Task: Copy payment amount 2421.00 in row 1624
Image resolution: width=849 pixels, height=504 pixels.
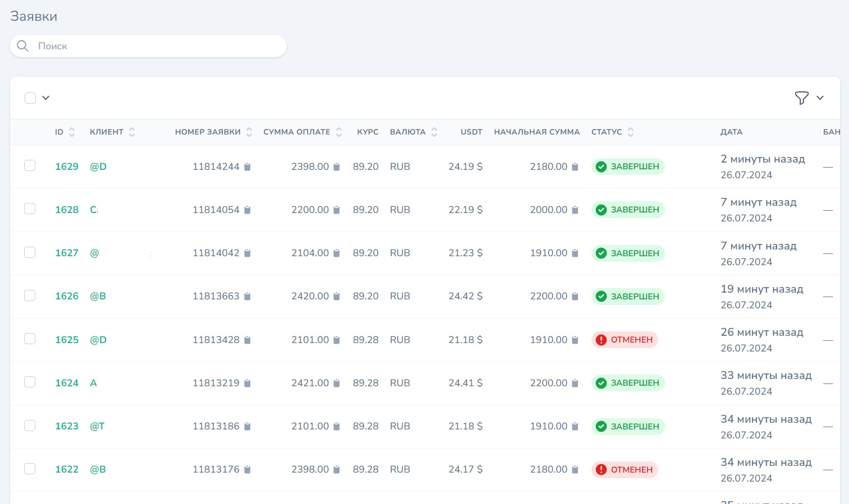Action: (x=337, y=383)
